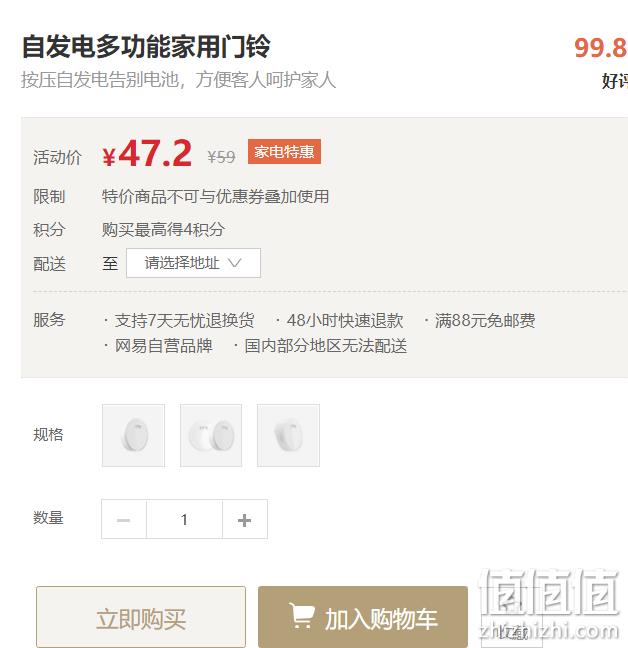Click the shopping cart icon
628x648 pixels.
[302, 616]
